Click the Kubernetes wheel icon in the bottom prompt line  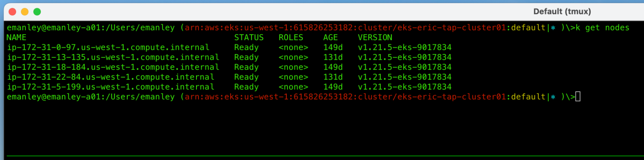pos(553,97)
